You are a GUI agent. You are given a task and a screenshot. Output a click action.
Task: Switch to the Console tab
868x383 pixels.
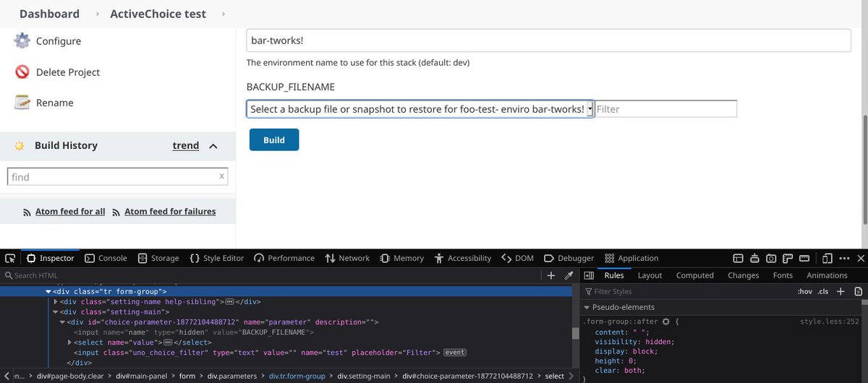(x=106, y=258)
